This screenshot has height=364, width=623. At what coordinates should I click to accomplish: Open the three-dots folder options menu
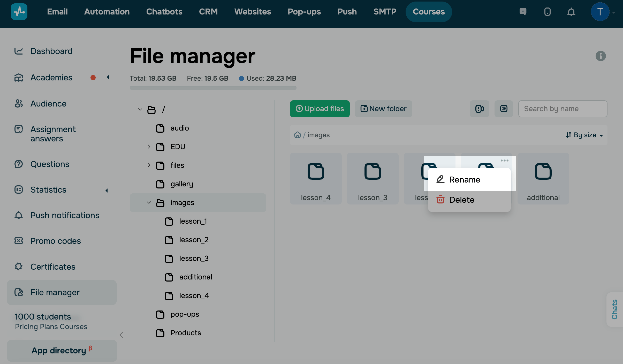click(x=504, y=161)
